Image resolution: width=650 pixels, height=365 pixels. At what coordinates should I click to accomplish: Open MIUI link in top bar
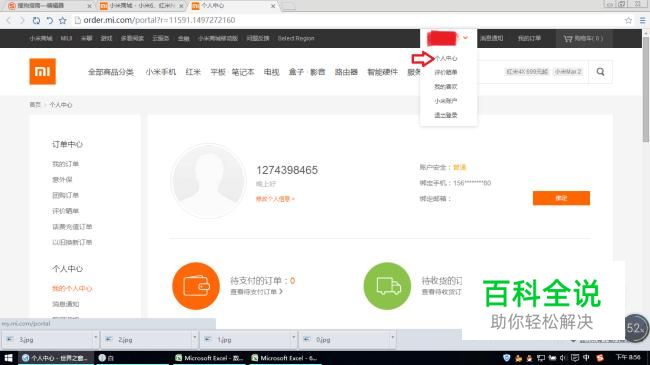66,38
